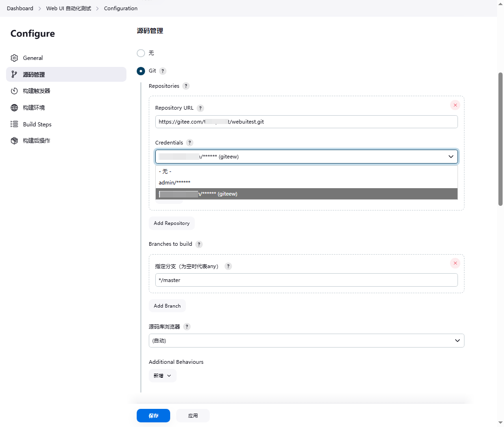Viewport: 504px width, 427px height.
Task: Select the 无 radio option
Action: pyautogui.click(x=141, y=53)
